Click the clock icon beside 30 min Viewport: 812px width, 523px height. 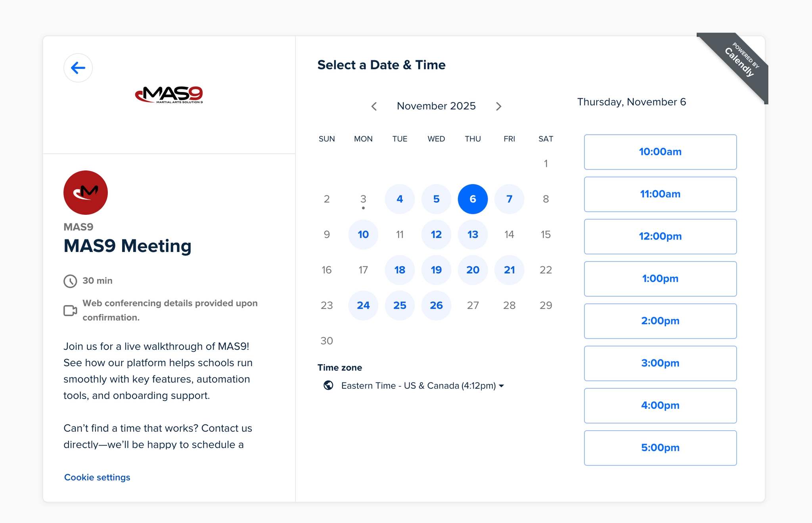pyautogui.click(x=70, y=281)
